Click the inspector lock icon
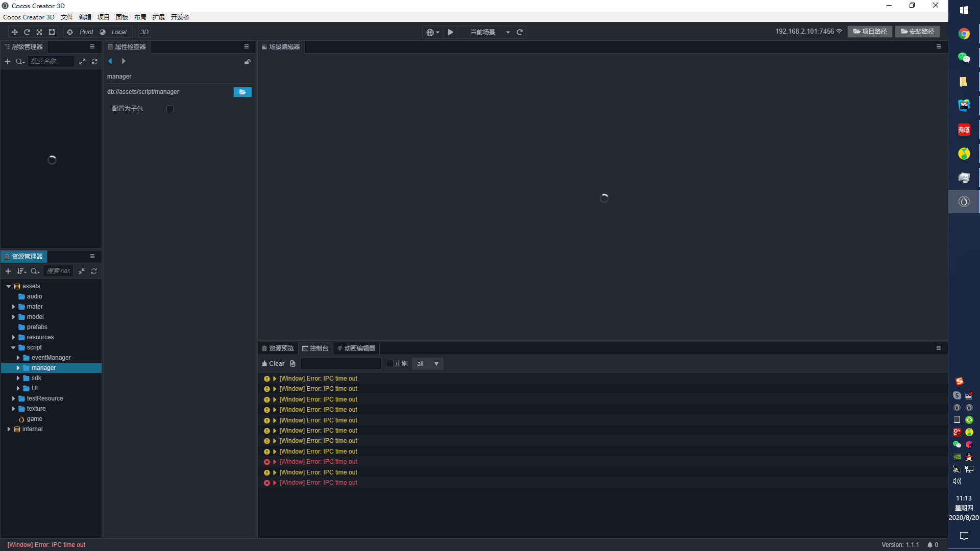The height and width of the screenshot is (551, 980). tap(248, 62)
